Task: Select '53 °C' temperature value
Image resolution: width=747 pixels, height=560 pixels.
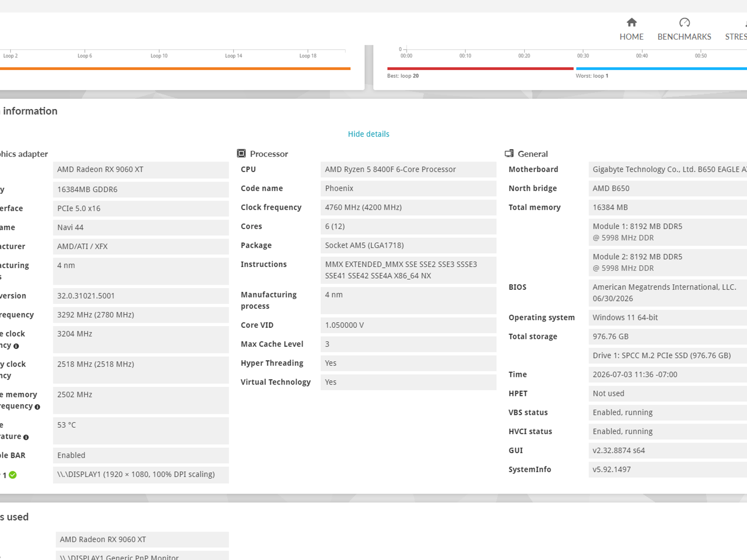Action: pos(141,431)
